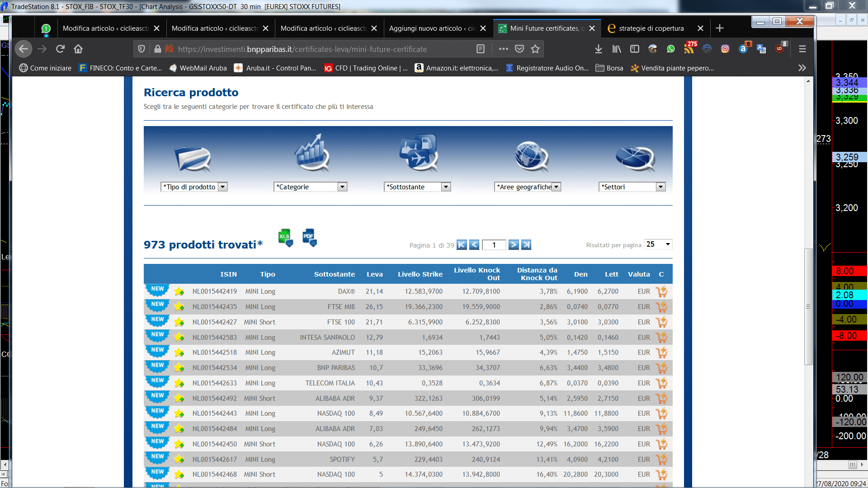
Task: Toggle tracking protection shield icon
Action: point(142,49)
